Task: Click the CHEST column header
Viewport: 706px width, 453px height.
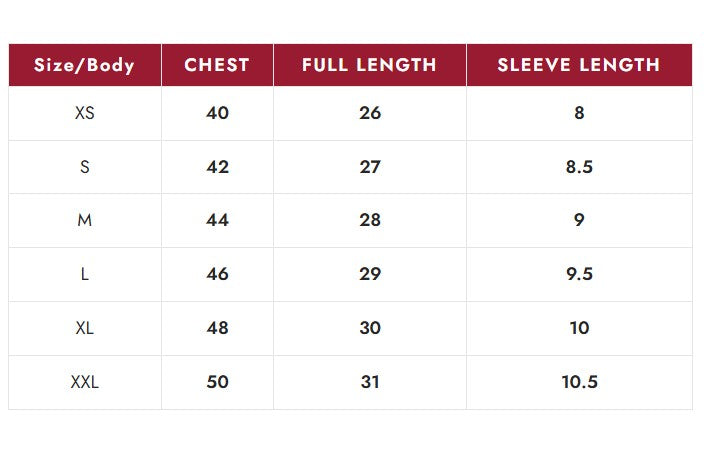Action: (x=217, y=65)
